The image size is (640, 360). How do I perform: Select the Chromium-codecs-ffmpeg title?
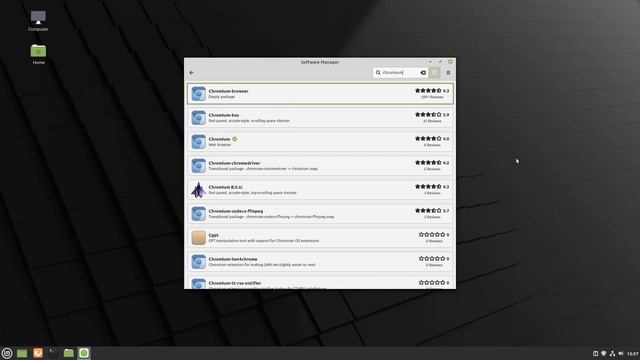[236, 211]
